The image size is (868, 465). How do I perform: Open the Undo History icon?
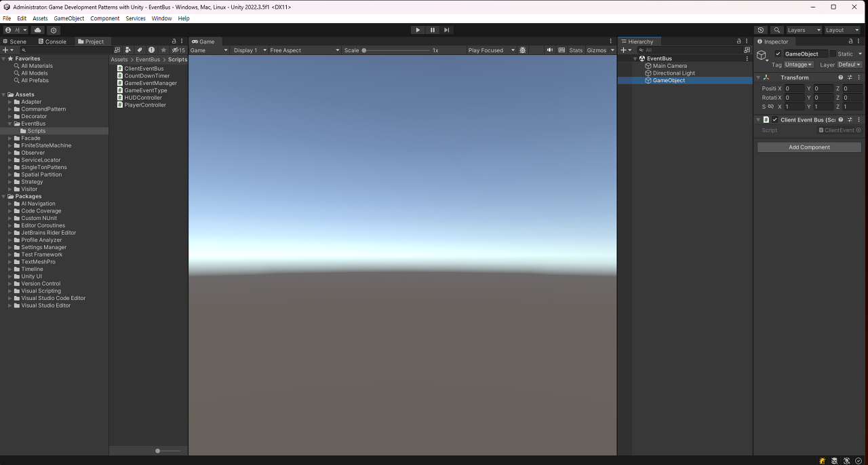pyautogui.click(x=761, y=30)
